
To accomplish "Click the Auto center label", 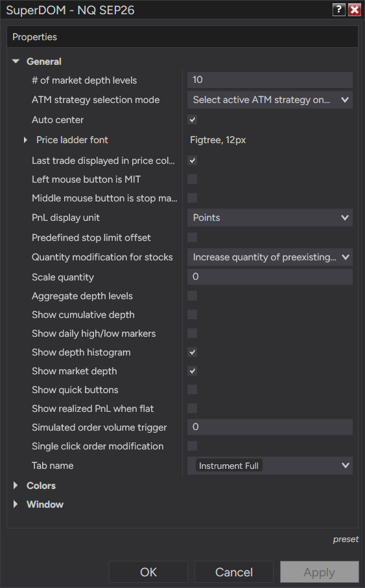I will click(58, 120).
